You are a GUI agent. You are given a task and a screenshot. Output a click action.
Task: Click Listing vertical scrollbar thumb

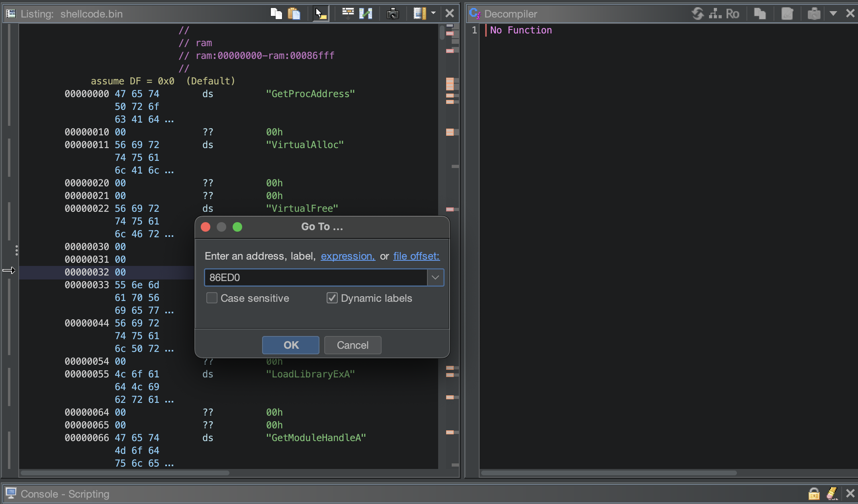click(442, 33)
